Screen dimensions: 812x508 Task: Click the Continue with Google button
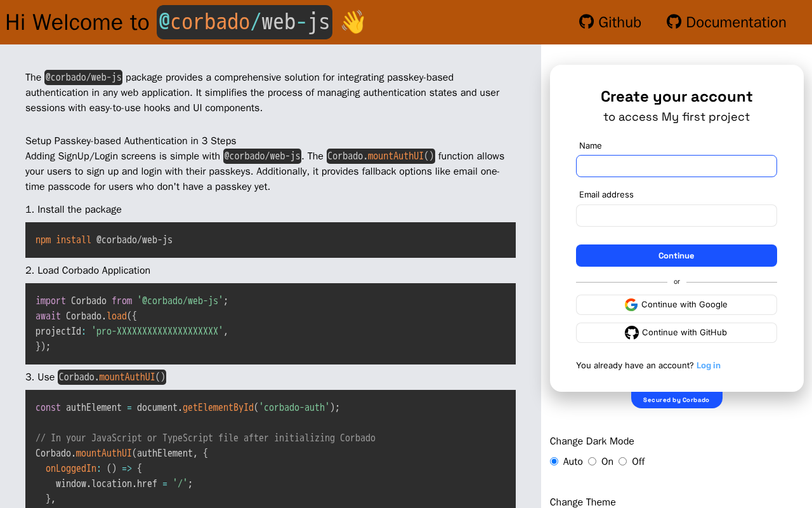676,305
